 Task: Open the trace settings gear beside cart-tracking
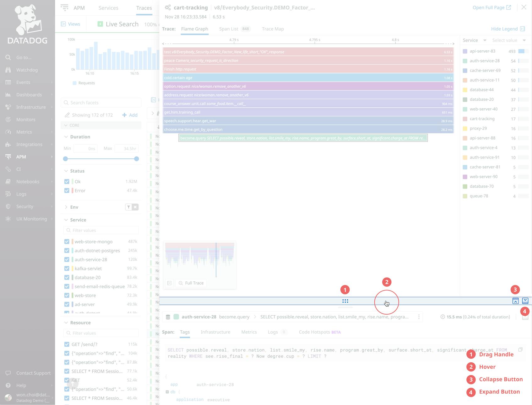click(x=168, y=7)
